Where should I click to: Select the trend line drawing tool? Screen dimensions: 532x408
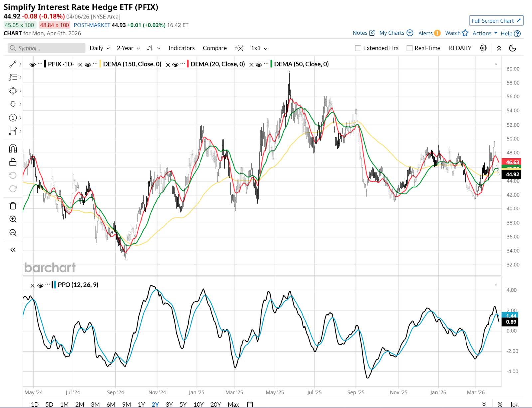tap(13, 64)
